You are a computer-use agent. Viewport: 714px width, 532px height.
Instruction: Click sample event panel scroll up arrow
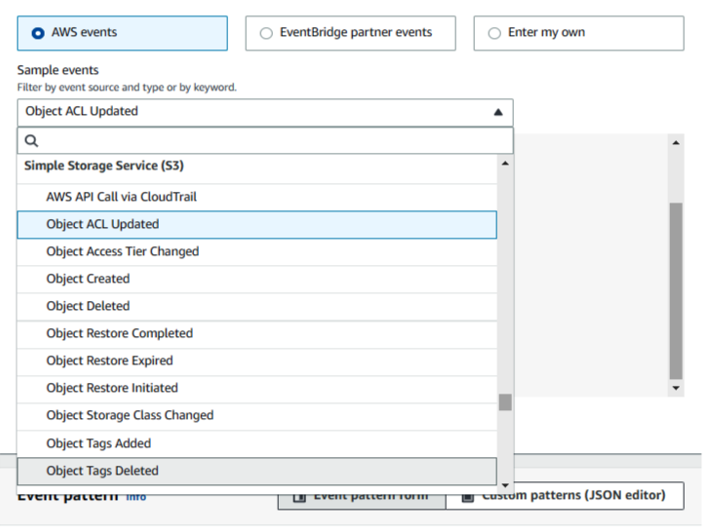coord(676,143)
